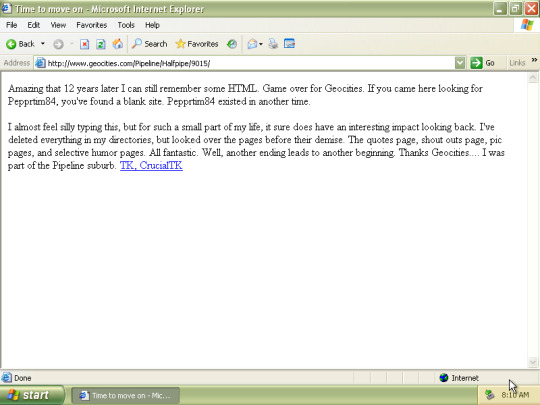Go to the Home page icon
This screenshot has height=405, width=540.
tap(117, 44)
